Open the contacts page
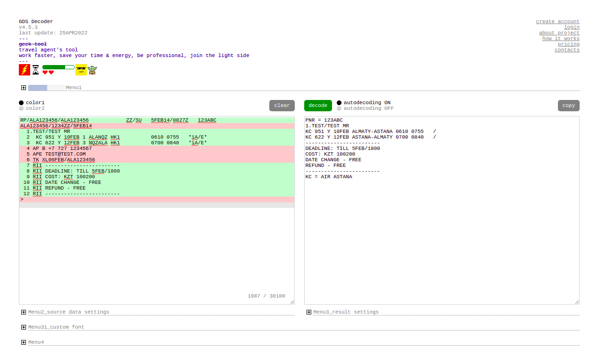 pos(567,50)
